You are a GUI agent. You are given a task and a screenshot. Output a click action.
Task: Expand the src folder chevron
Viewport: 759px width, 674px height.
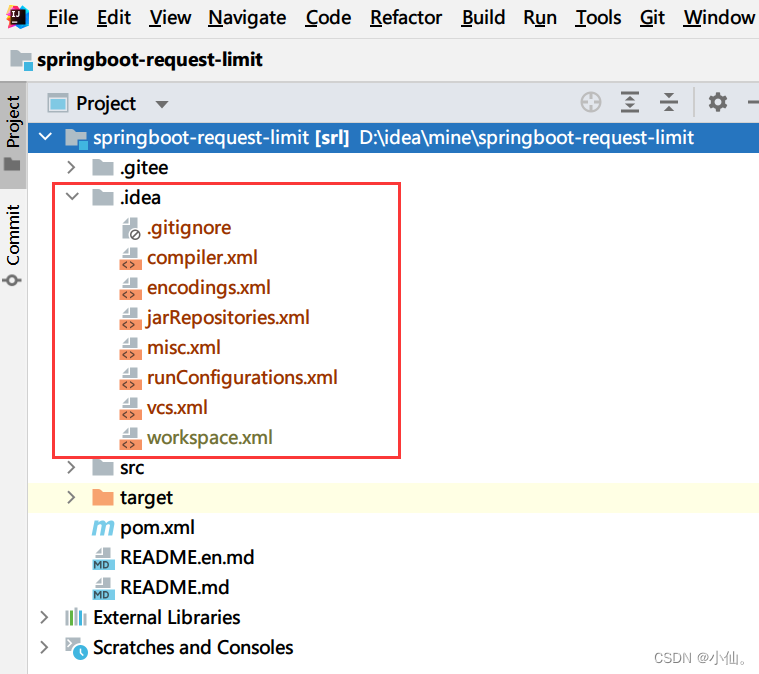click(x=71, y=467)
